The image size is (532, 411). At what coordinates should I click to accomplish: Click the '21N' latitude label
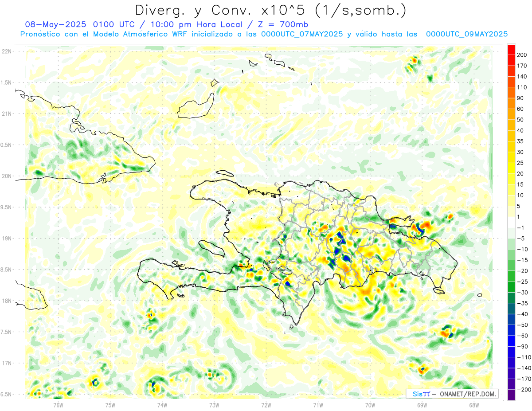click(x=6, y=114)
